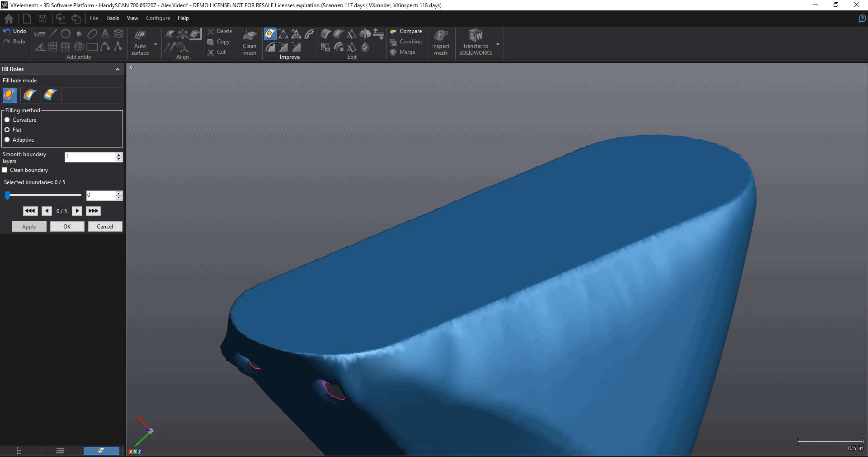Image resolution: width=868 pixels, height=457 pixels.
Task: Select the Curvature filling method
Action: 7,120
